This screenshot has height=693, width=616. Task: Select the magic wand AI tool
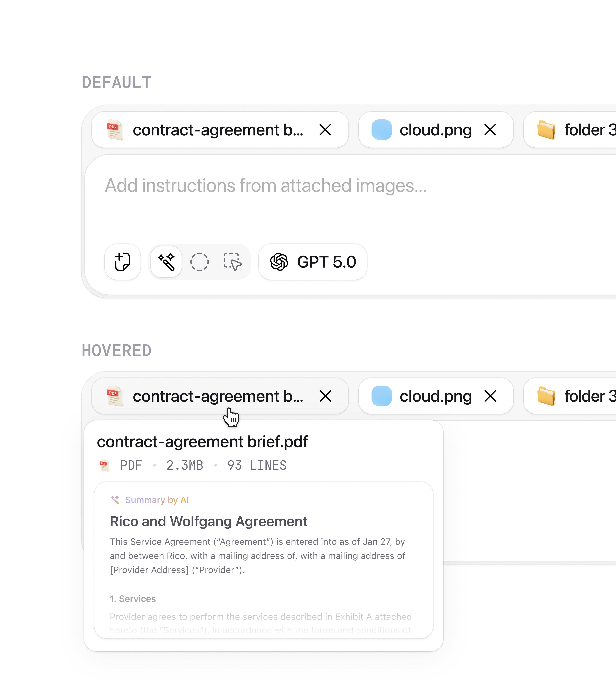pyautogui.click(x=166, y=262)
